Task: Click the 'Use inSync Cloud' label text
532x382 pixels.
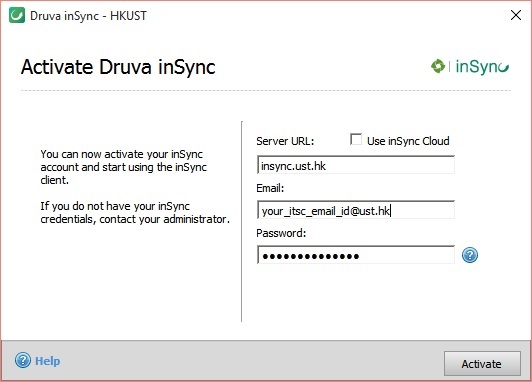Action: 408,141
